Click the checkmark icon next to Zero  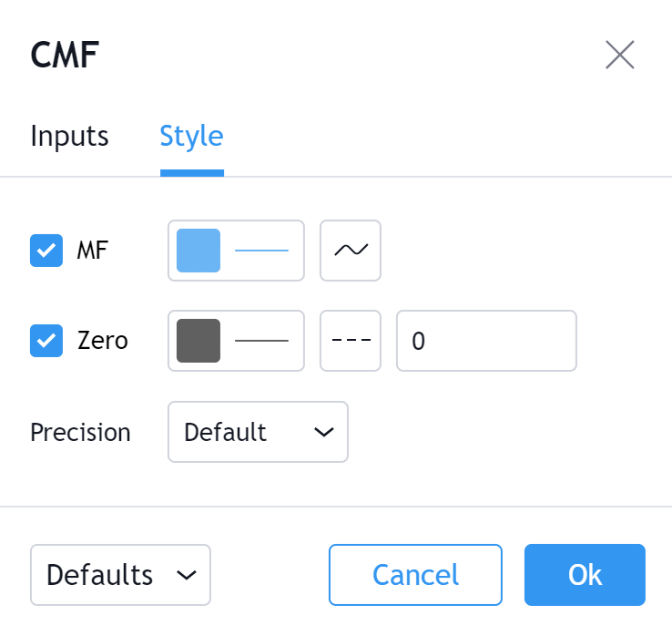pos(46,342)
